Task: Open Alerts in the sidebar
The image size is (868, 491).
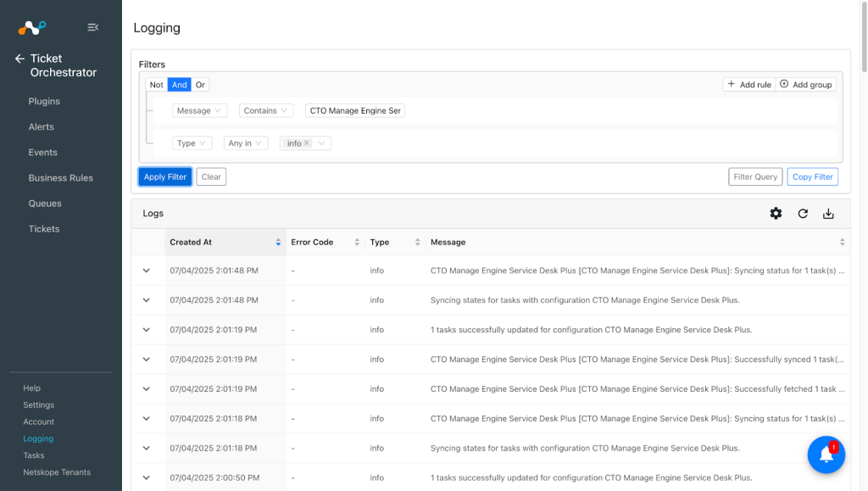Action: (x=42, y=126)
